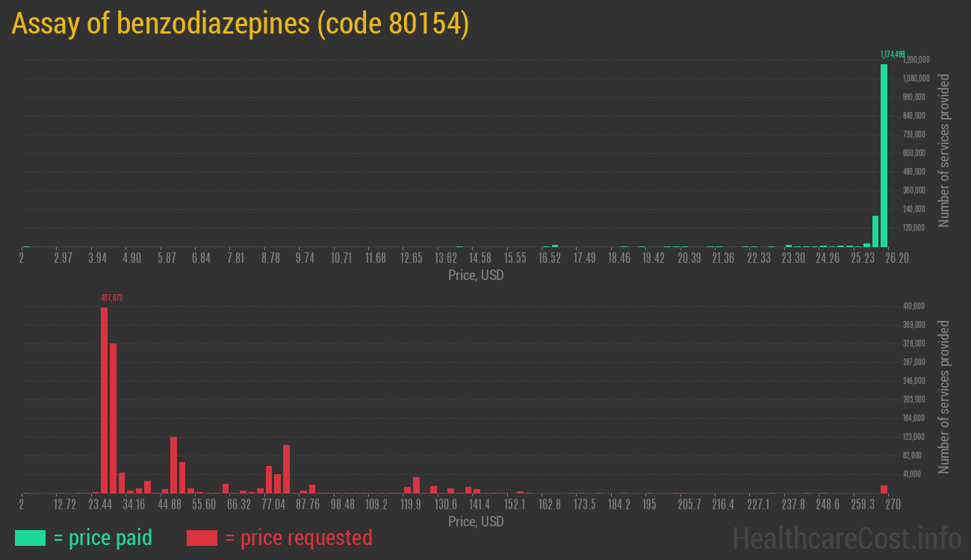Click the top chart's 'Number of services provided' label
This screenshot has width=971, height=560.
tap(943, 150)
